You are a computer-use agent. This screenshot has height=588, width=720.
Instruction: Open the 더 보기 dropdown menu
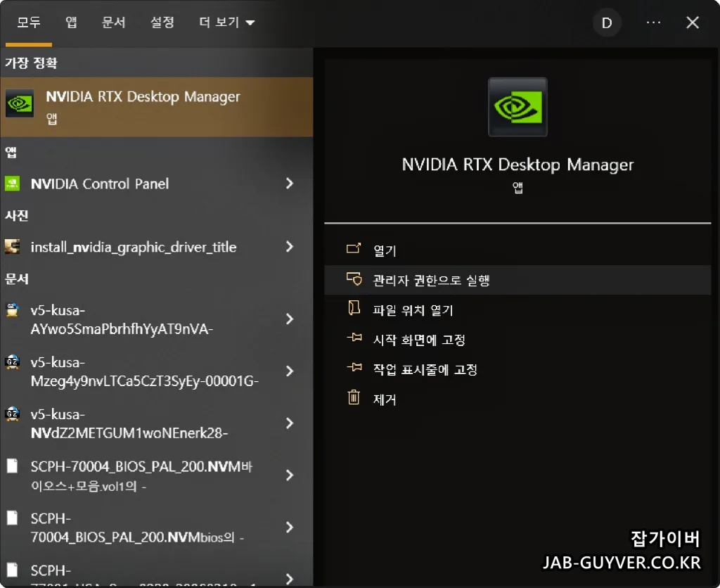click(226, 22)
